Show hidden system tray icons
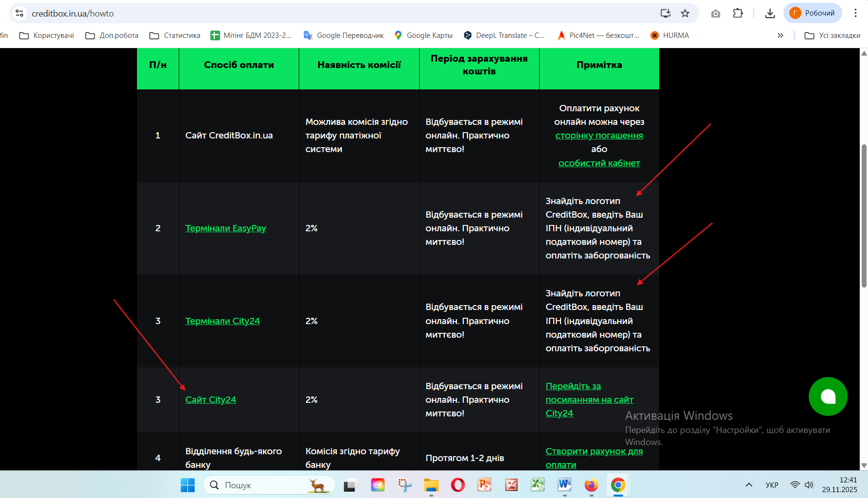Screen dimensions: 868x498 (x=749, y=485)
